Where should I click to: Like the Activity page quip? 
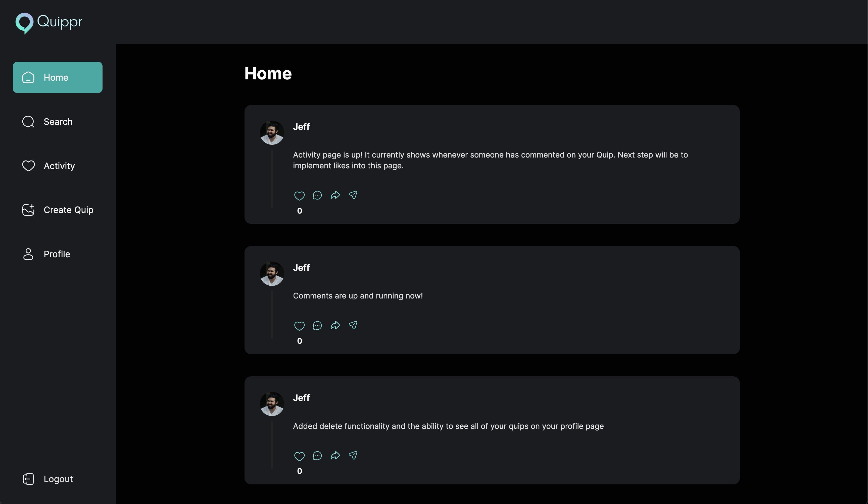(299, 195)
